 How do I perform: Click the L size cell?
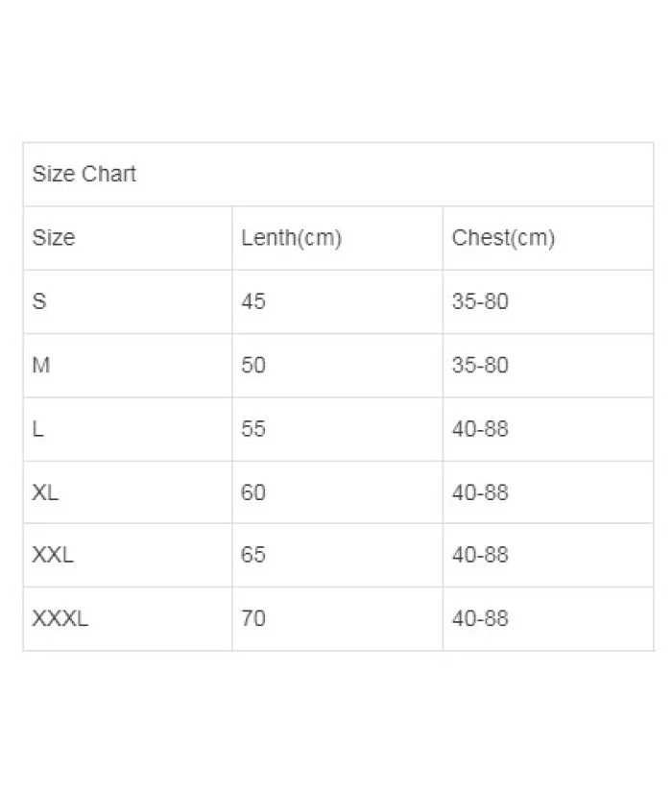pyautogui.click(x=38, y=428)
